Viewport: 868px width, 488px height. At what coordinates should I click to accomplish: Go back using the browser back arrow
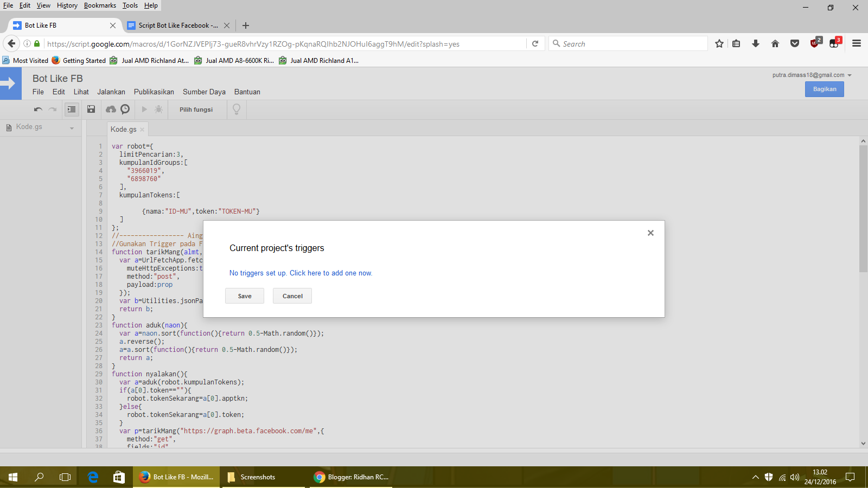click(x=11, y=44)
